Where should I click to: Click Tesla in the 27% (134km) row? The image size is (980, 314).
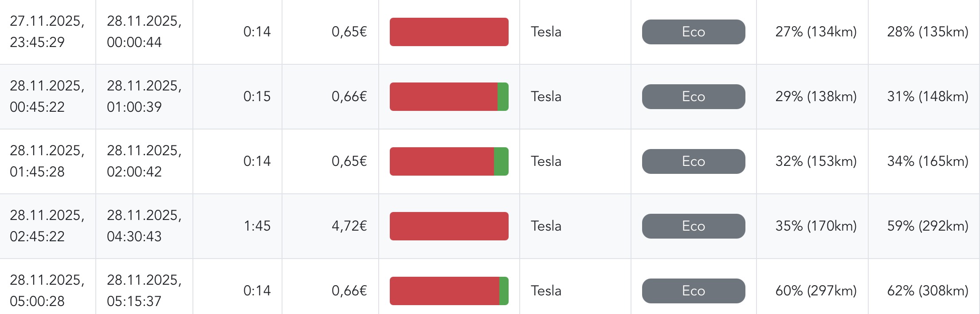click(x=546, y=32)
